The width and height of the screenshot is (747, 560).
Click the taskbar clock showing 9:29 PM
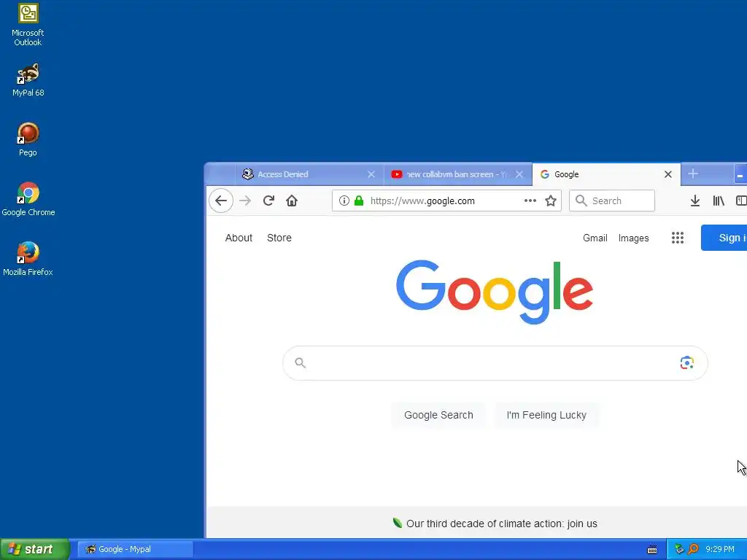pos(720,549)
